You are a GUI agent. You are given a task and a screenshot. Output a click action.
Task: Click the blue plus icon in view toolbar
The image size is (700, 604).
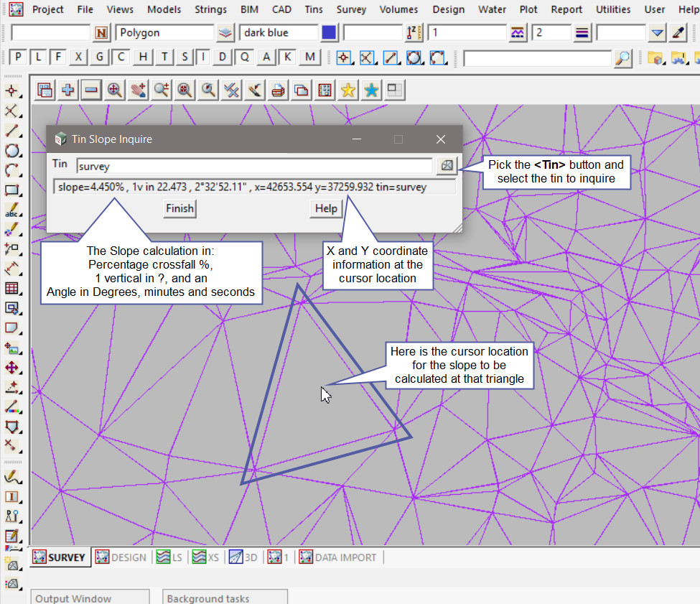click(x=68, y=90)
